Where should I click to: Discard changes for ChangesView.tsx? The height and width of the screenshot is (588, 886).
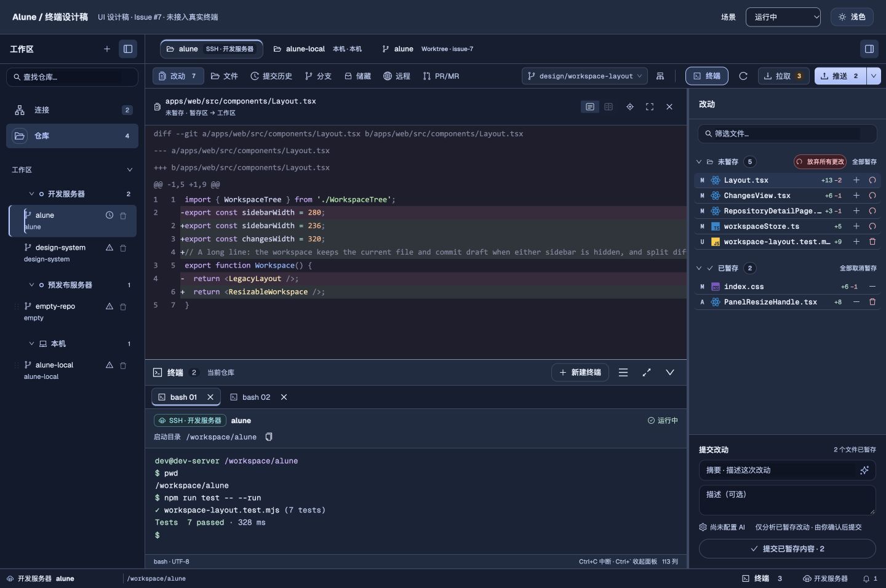click(872, 196)
